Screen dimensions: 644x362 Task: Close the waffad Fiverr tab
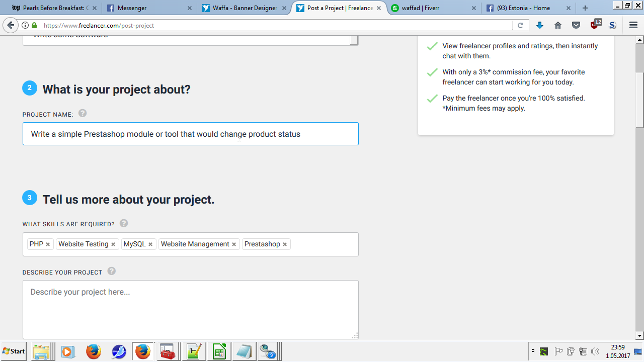(x=473, y=8)
